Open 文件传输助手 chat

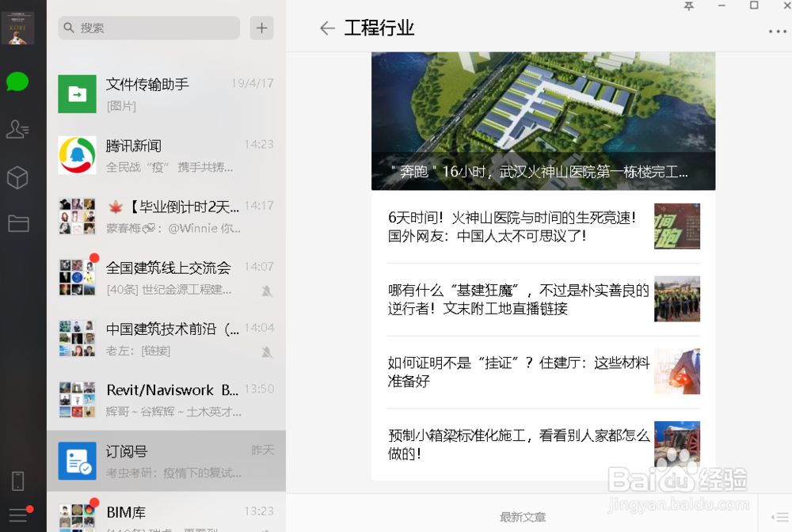pos(166,94)
